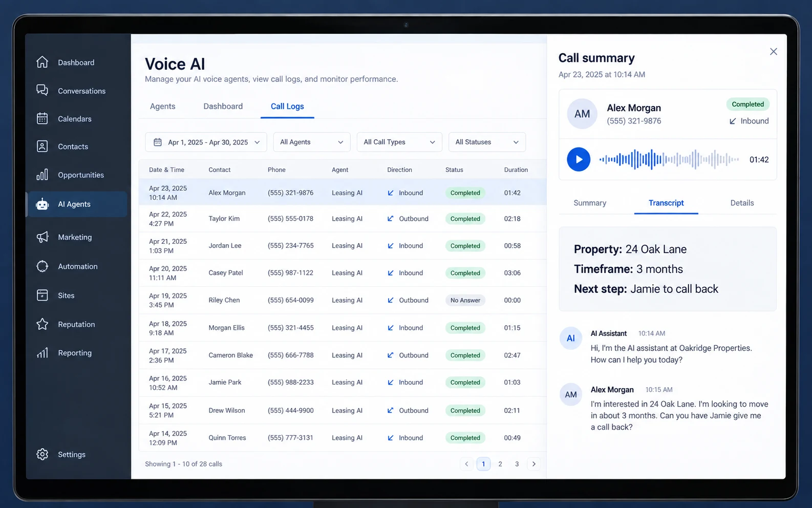Open the Drew Wilson call entry
812x508 pixels.
coord(342,410)
